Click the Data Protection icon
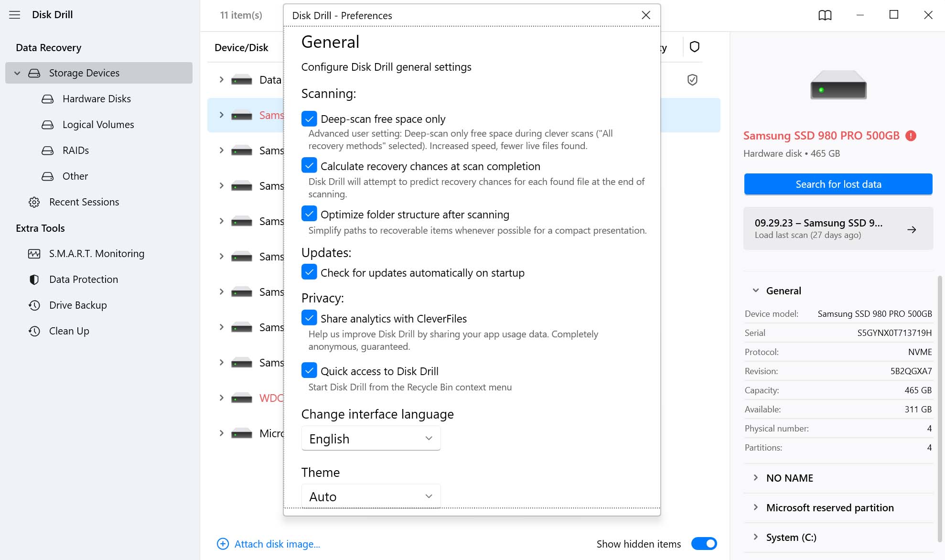Viewport: 945px width, 560px height. point(34,279)
